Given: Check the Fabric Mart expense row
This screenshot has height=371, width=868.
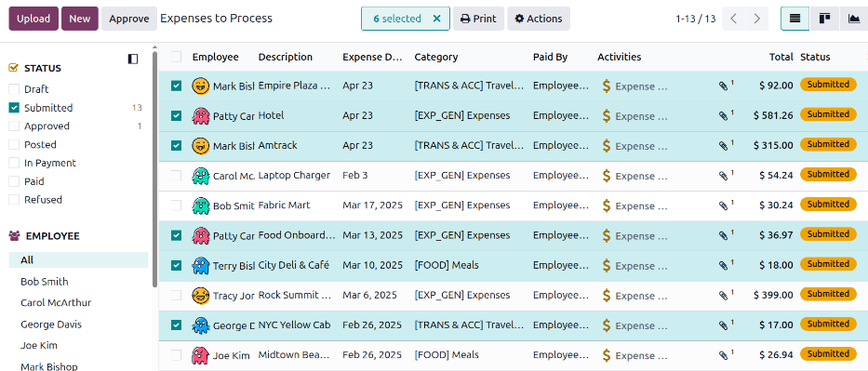Looking at the screenshot, I should tap(176, 205).
